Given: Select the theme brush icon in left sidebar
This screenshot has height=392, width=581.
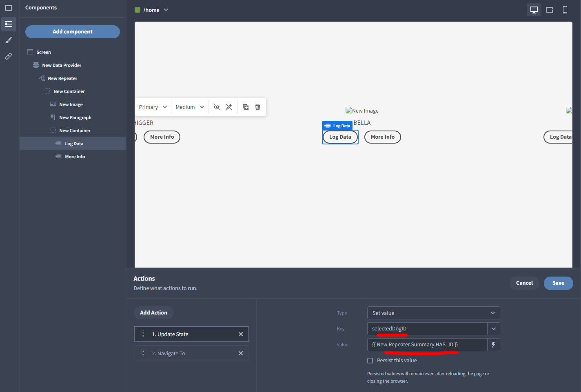Looking at the screenshot, I should (x=9, y=40).
